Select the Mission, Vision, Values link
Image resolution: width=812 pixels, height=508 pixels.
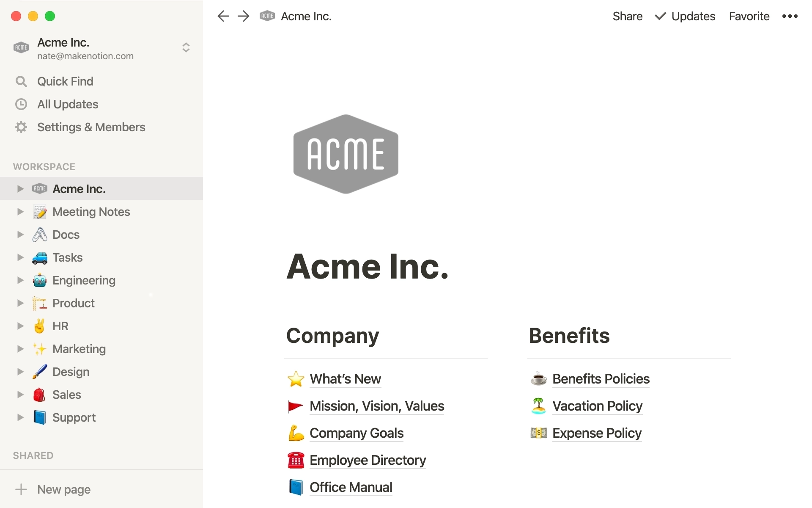376,406
